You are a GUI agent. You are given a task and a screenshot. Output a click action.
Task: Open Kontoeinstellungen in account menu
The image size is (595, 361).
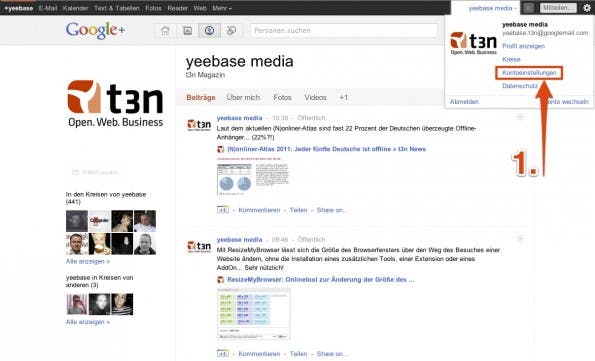click(529, 73)
